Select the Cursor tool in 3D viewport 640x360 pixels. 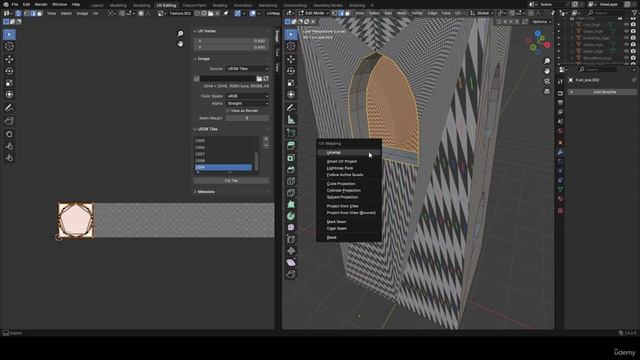click(291, 47)
